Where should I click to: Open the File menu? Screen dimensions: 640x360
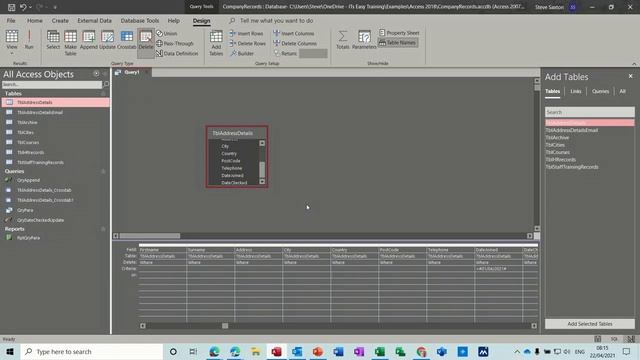point(11,20)
